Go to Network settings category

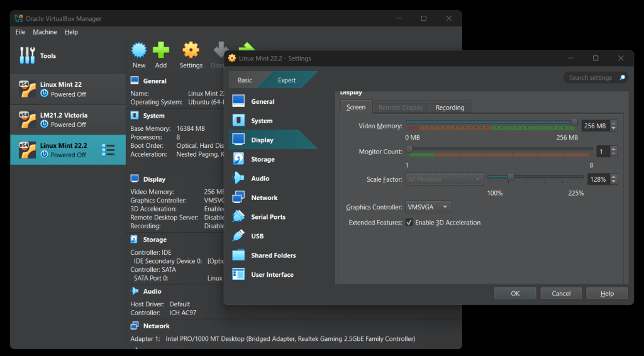click(264, 197)
